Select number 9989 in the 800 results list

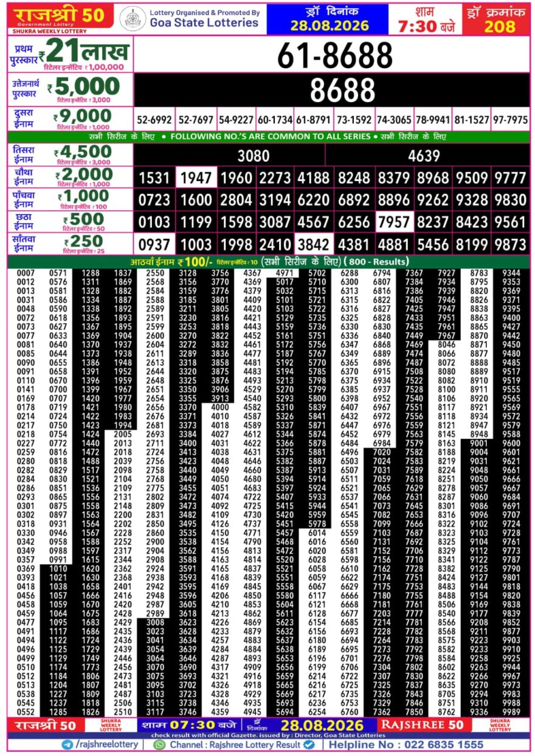point(512,712)
